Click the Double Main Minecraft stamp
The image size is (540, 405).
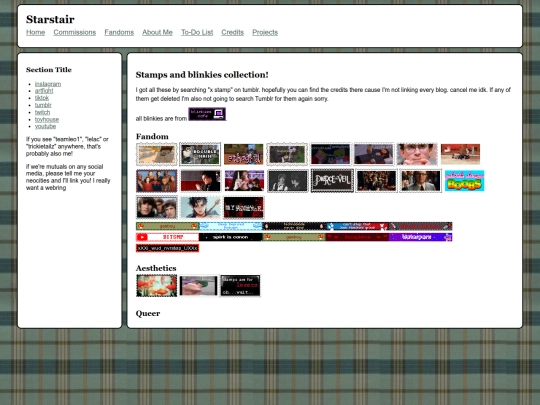click(x=200, y=154)
